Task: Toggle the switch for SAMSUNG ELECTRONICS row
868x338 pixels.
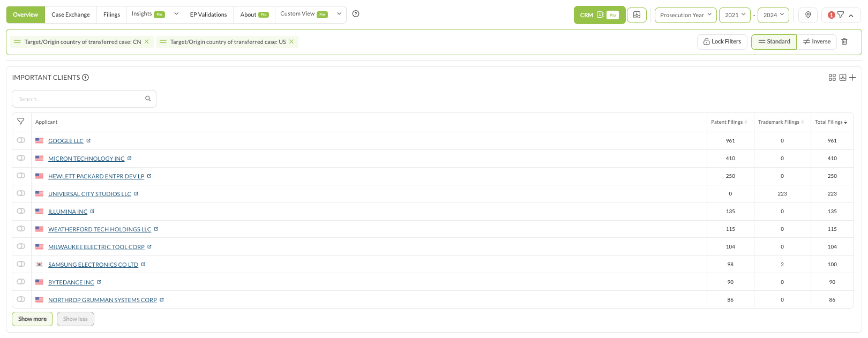Action: click(x=21, y=264)
